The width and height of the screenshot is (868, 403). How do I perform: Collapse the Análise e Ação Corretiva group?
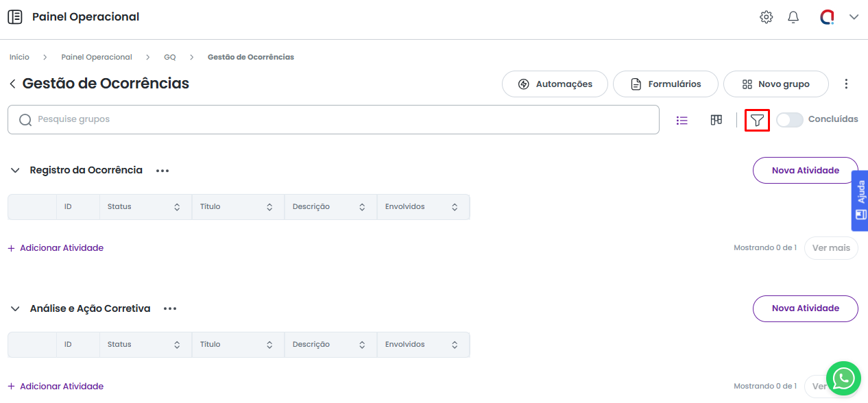pos(15,309)
